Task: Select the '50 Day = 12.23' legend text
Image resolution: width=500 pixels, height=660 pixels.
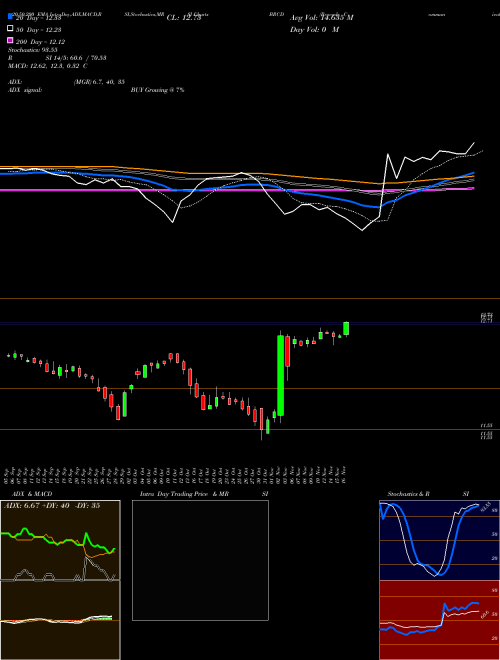Action: tap(38, 30)
